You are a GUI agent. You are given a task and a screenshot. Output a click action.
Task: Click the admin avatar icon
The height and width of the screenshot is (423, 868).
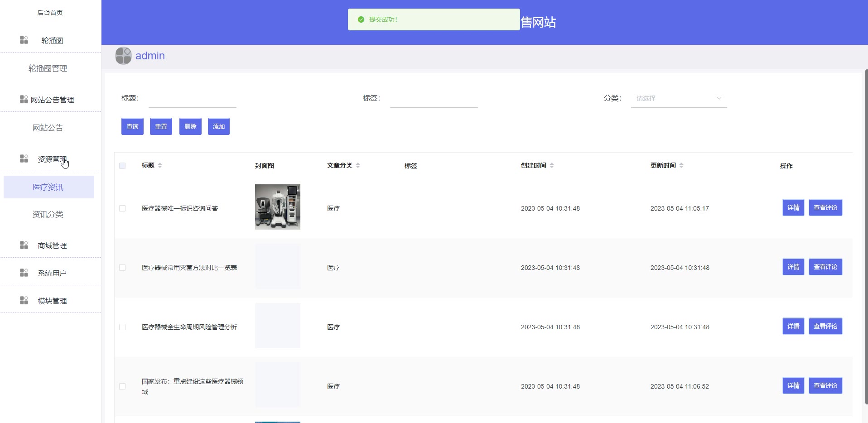(x=123, y=56)
